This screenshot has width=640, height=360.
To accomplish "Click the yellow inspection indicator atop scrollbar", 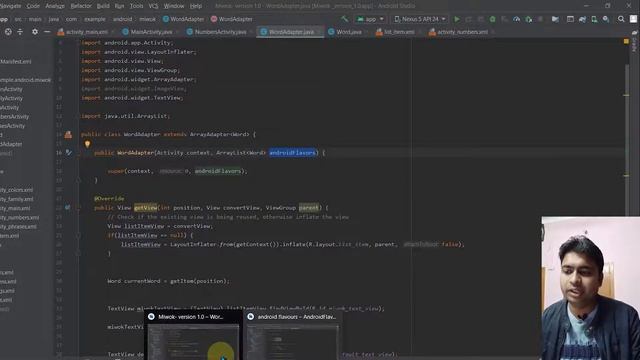I will [x=626, y=42].
